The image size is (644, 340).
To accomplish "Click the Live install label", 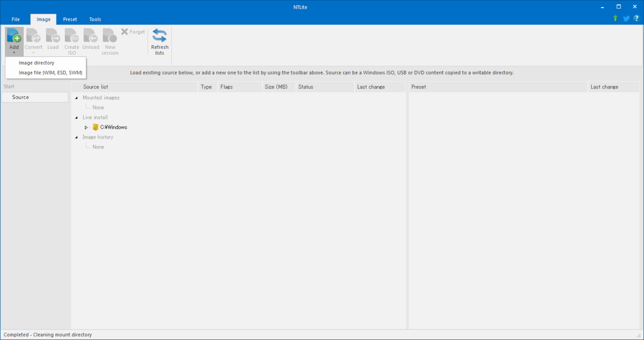I will (x=95, y=117).
